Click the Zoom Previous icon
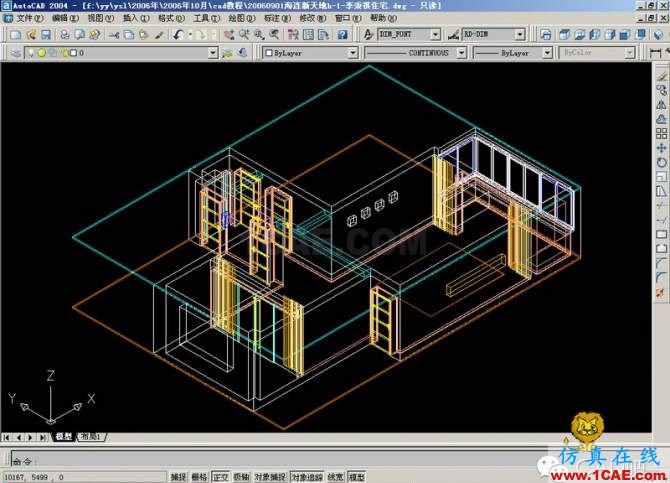Image resolution: width=670 pixels, height=483 pixels. click(274, 35)
